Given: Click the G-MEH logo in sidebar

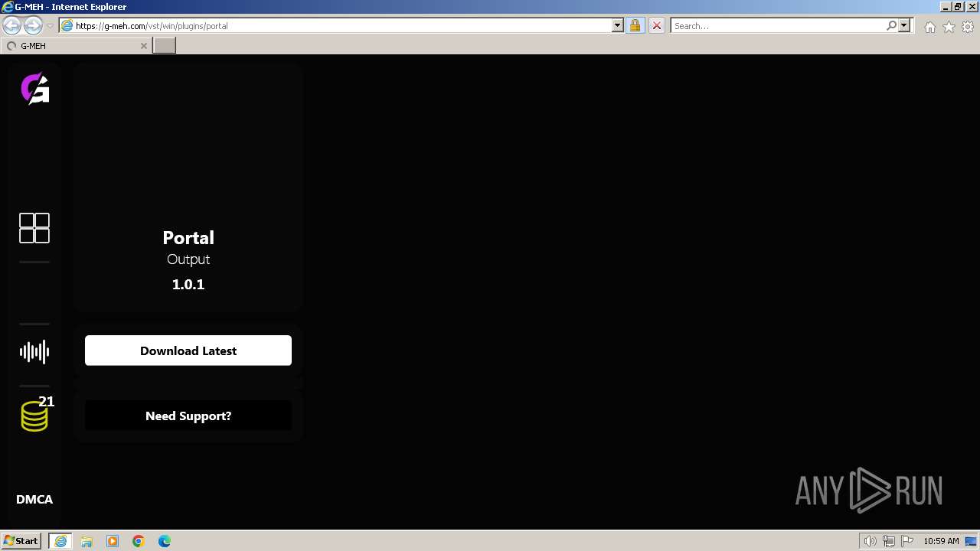Looking at the screenshot, I should 34,88.
